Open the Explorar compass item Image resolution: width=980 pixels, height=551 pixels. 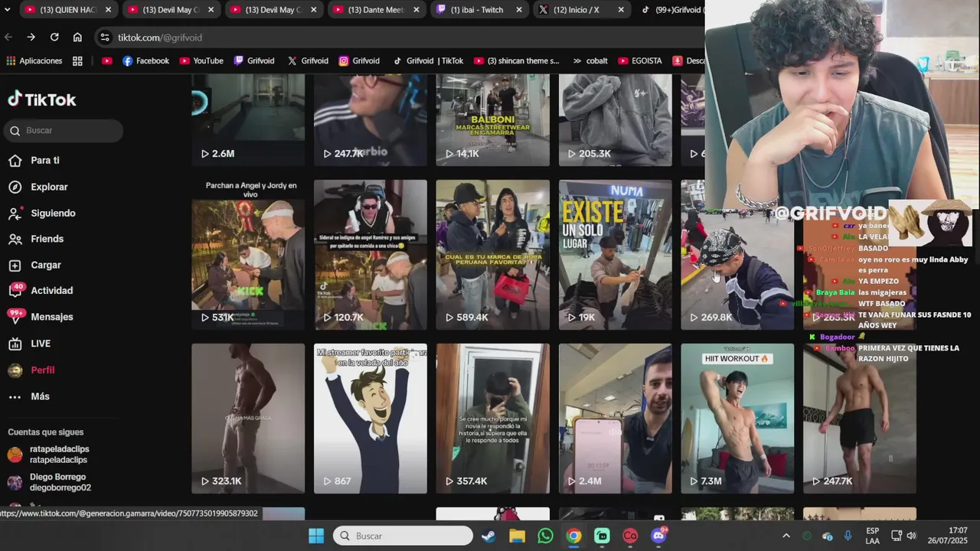[38, 187]
